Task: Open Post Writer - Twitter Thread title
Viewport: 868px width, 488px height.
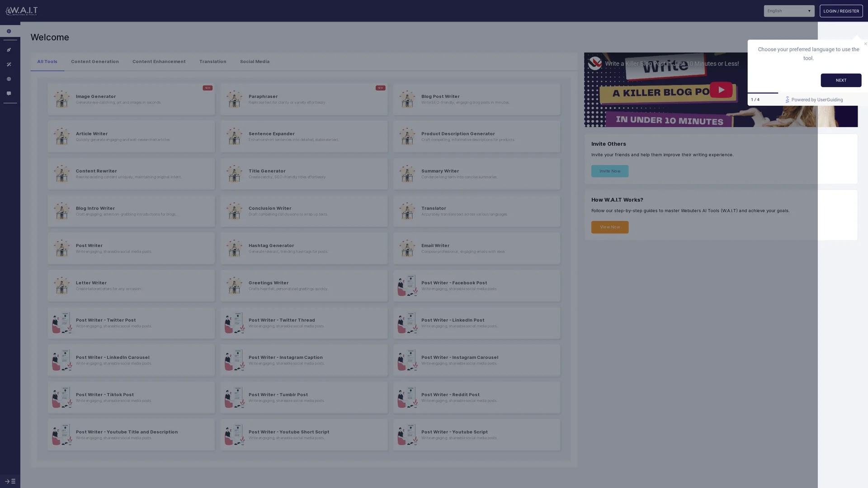Action: tap(282, 320)
